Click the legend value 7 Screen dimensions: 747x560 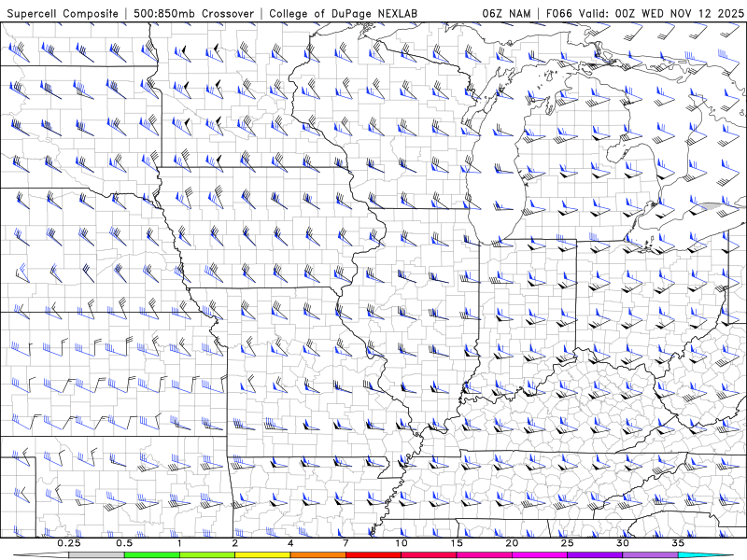point(345,543)
